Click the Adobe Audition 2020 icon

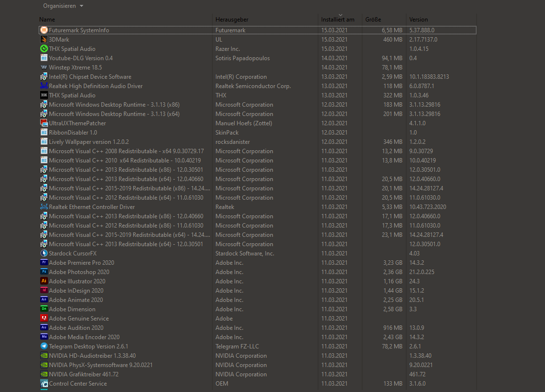(44, 328)
